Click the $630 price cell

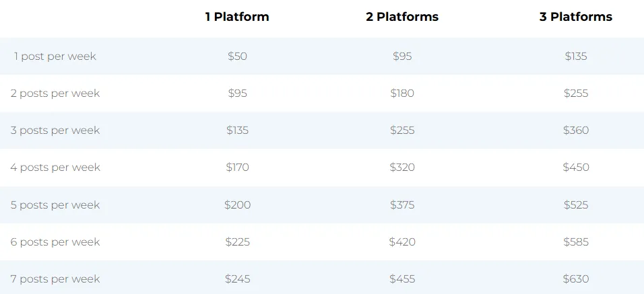pyautogui.click(x=576, y=279)
